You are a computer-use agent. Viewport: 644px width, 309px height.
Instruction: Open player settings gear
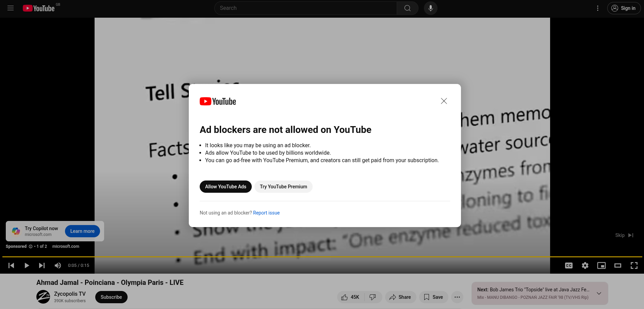(585, 265)
